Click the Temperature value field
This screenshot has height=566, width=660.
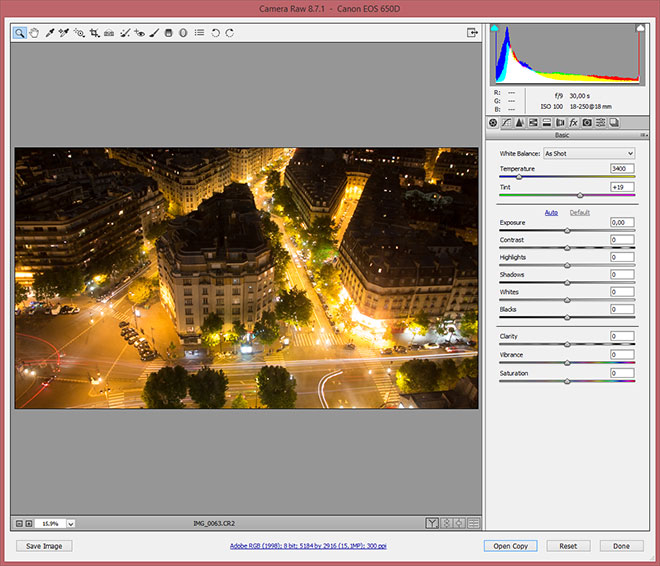tap(622, 169)
